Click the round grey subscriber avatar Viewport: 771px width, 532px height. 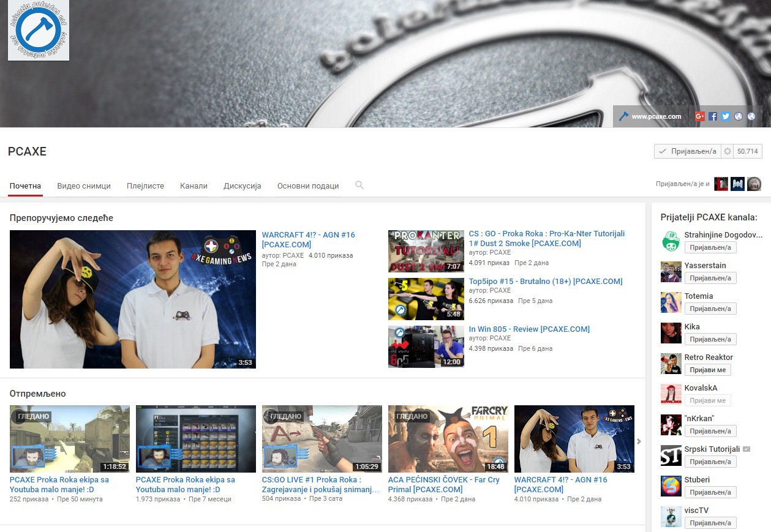(x=754, y=184)
